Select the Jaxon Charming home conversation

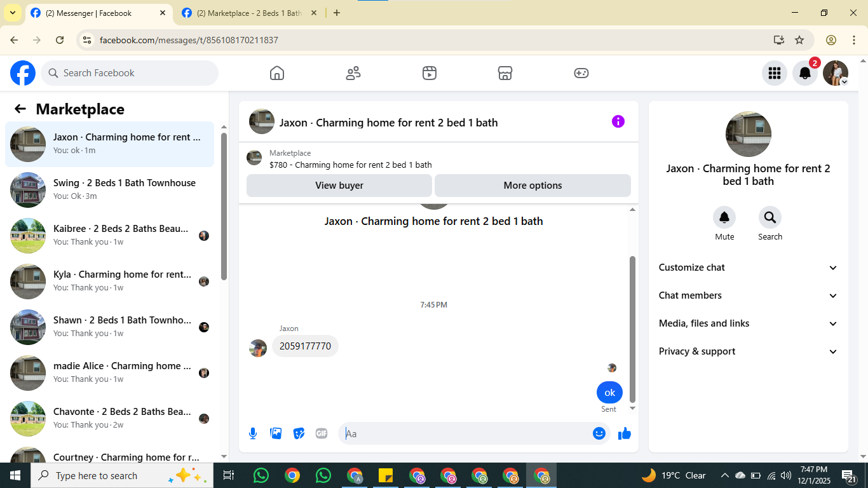click(110, 144)
